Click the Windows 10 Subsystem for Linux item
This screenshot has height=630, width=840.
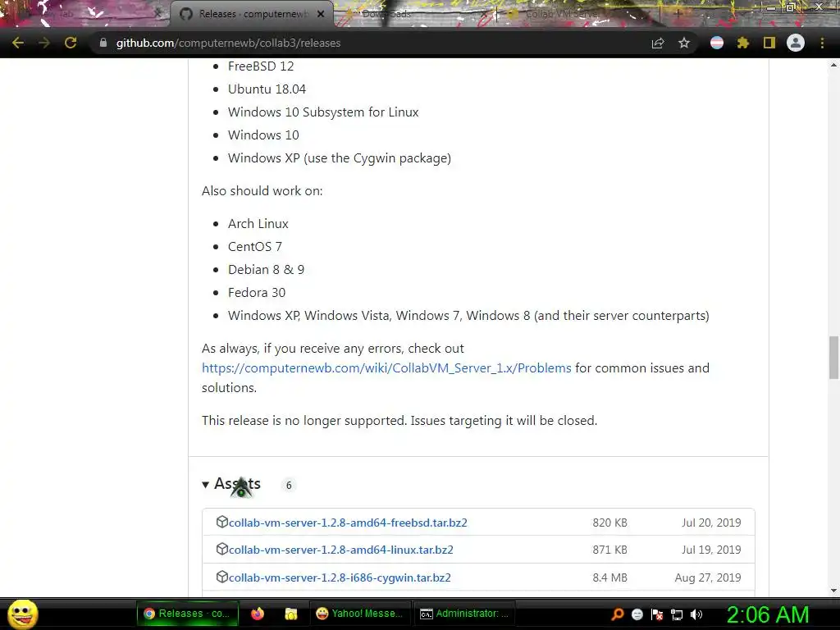tap(323, 112)
